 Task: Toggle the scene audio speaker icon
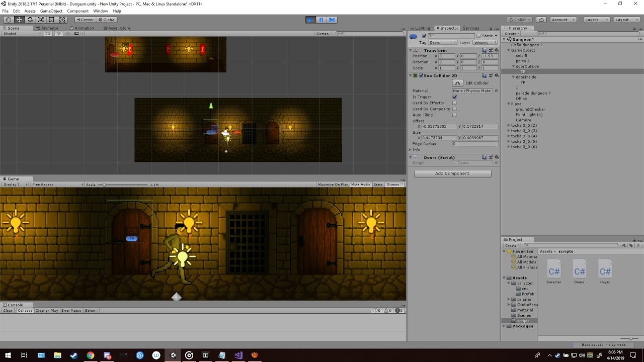click(x=67, y=34)
